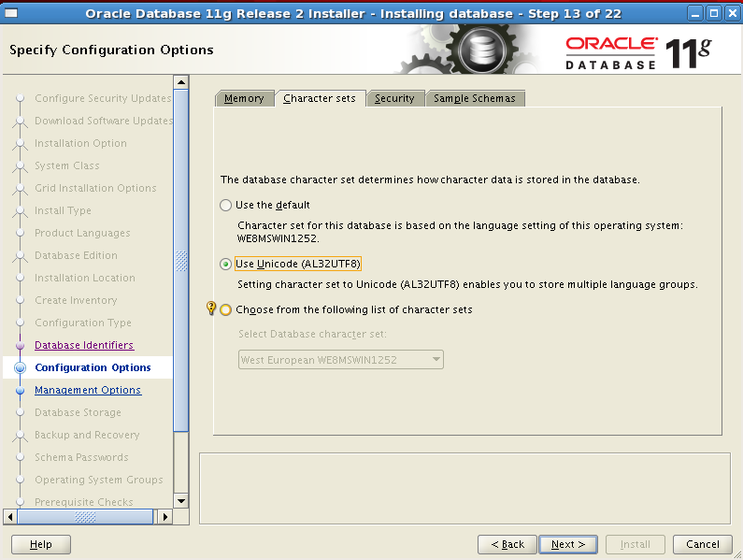Click the 'Configure Security Updates' step text
Viewport: 743px width, 560px height.
pos(104,98)
